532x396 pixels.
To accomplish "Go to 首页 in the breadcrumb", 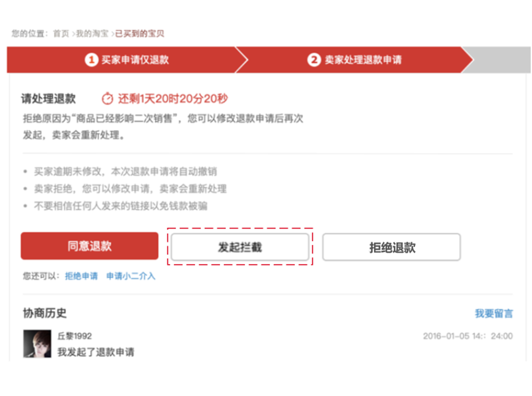I will [x=61, y=34].
